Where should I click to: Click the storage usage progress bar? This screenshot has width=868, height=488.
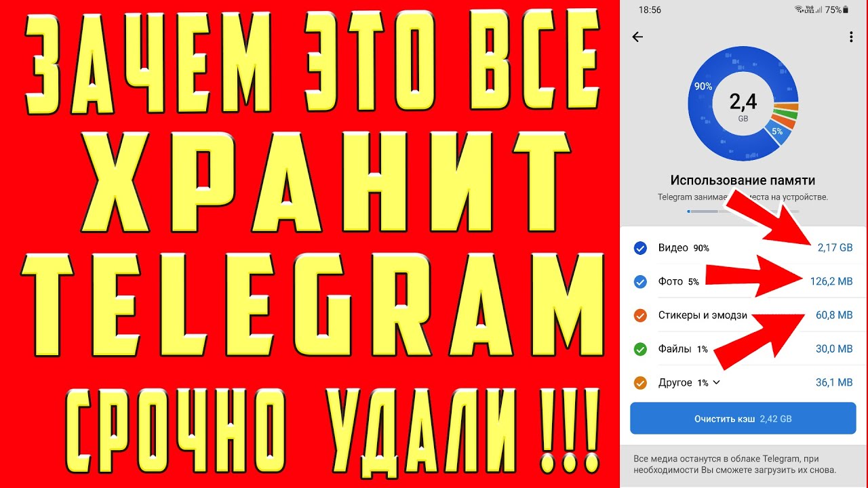pyautogui.click(x=743, y=211)
